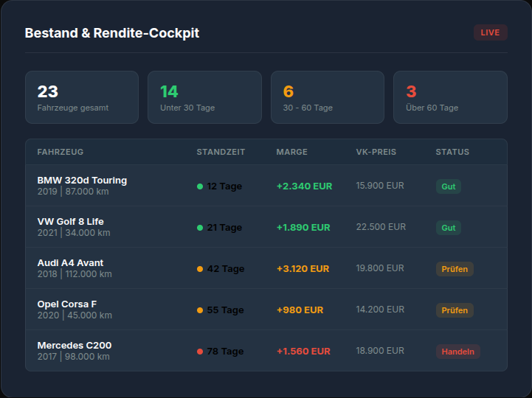Click the orange dot beside 42 Tage
Viewport: 532px width, 398px height.
pyautogui.click(x=200, y=269)
